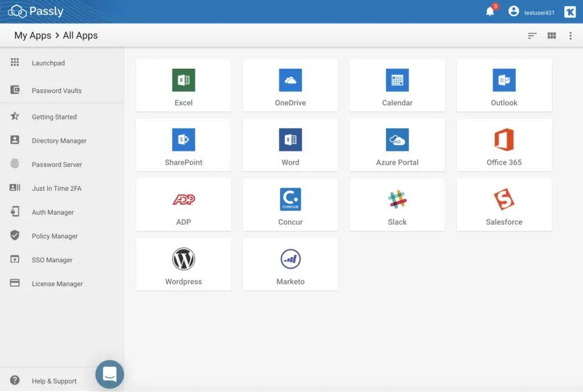The image size is (583, 392).
Task: Open the chat support bubble
Action: [x=109, y=374]
